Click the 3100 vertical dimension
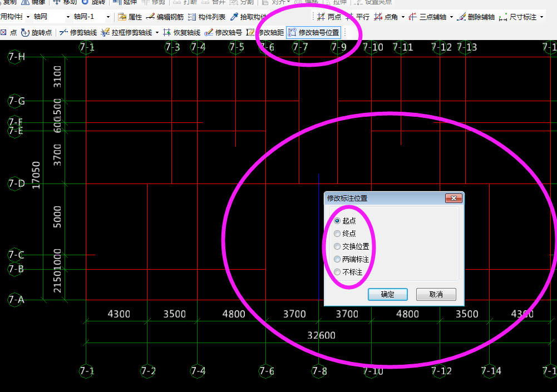 pyautogui.click(x=57, y=77)
